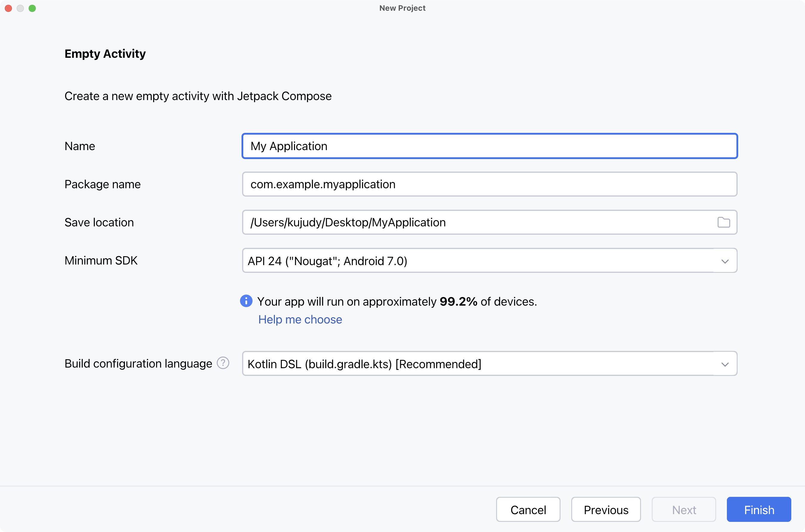Close the New Project window
This screenshot has height=532, width=805.
(8, 8)
